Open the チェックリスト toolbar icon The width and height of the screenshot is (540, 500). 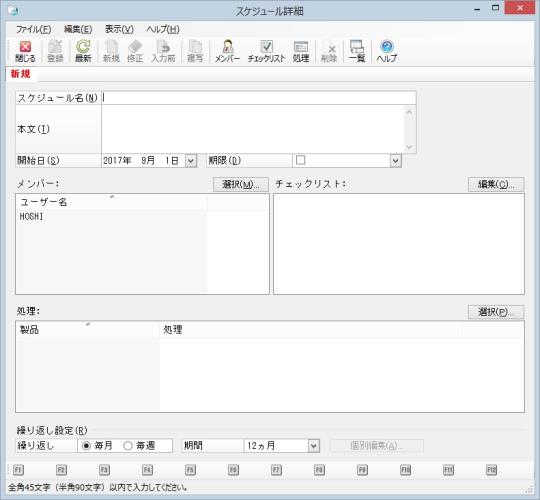(x=267, y=52)
